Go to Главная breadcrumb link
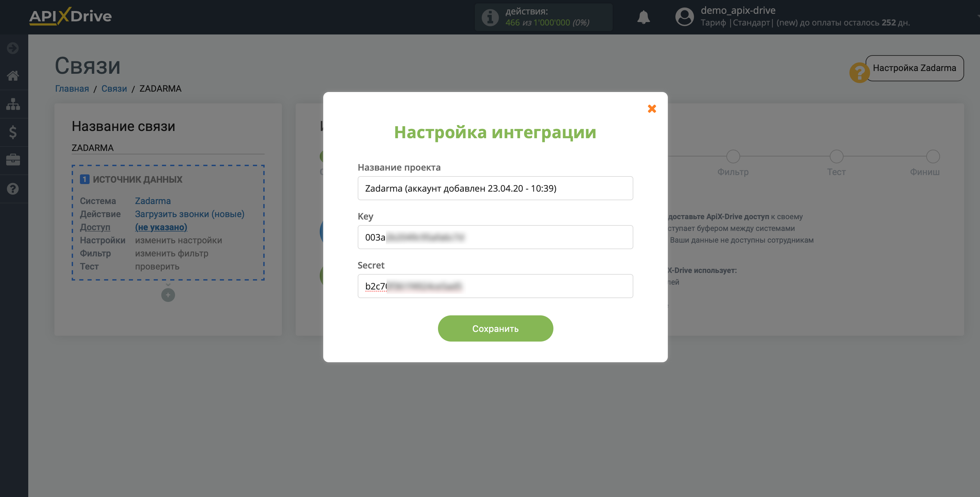This screenshot has height=497, width=980. 72,88
